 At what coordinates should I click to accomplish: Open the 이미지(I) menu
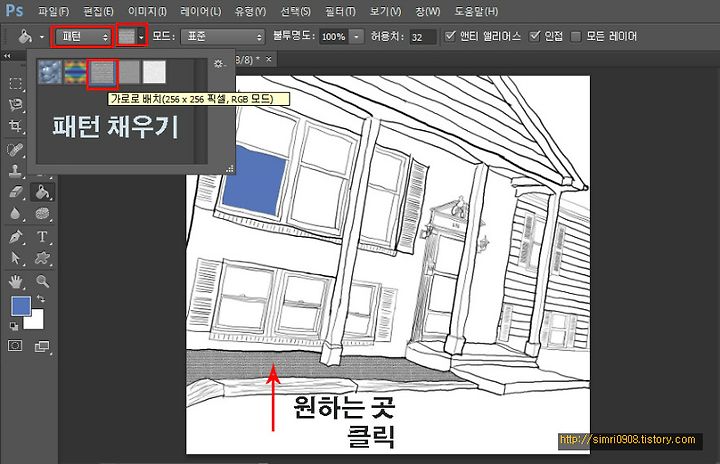click(x=147, y=11)
